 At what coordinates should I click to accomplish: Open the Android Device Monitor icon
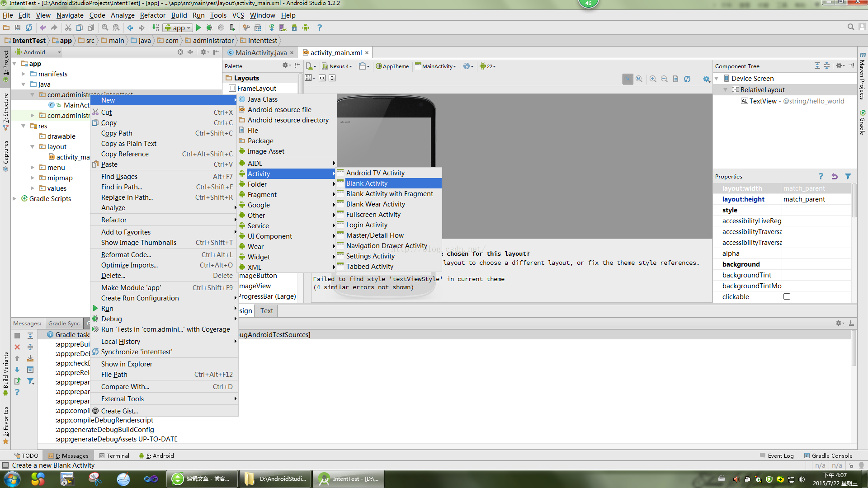coord(306,28)
